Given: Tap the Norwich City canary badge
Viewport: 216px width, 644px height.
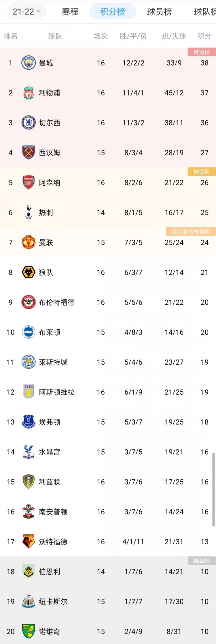Looking at the screenshot, I should click(x=29, y=631).
